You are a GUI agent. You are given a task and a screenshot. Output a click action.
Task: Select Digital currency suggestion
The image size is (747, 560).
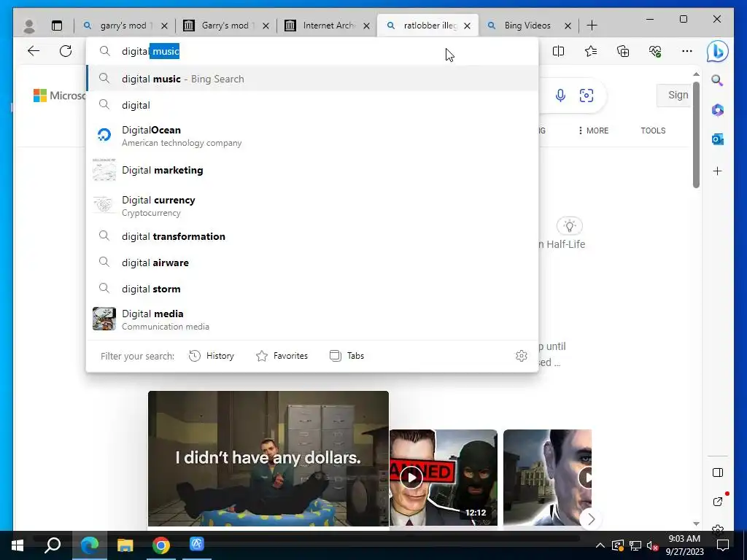[312, 206]
